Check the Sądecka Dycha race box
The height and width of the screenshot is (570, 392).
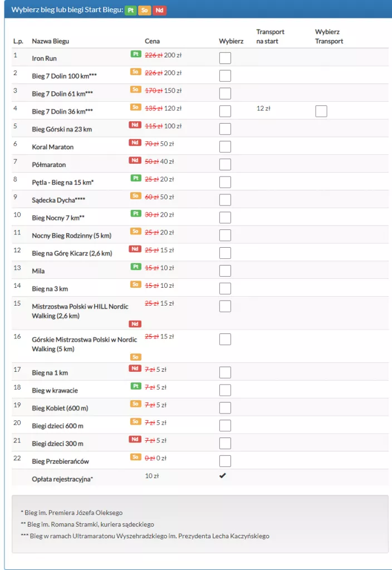tap(225, 200)
